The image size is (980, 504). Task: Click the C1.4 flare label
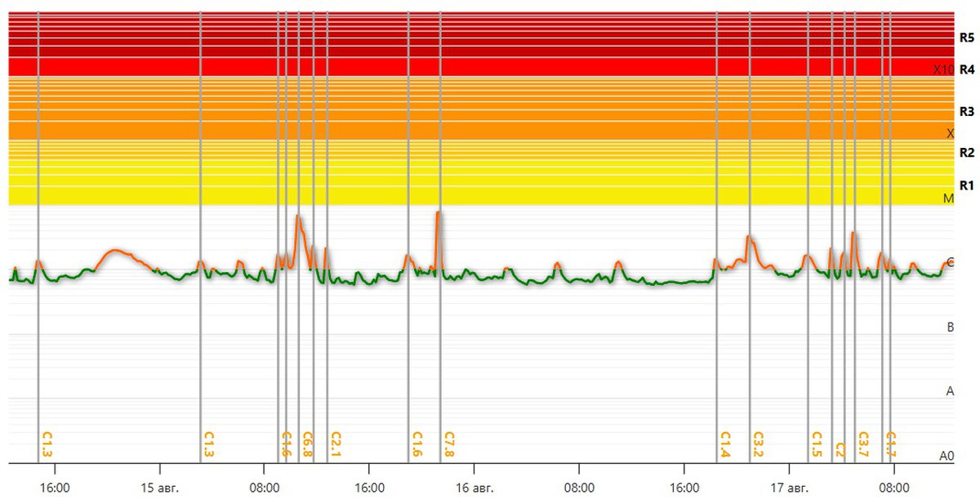(724, 444)
